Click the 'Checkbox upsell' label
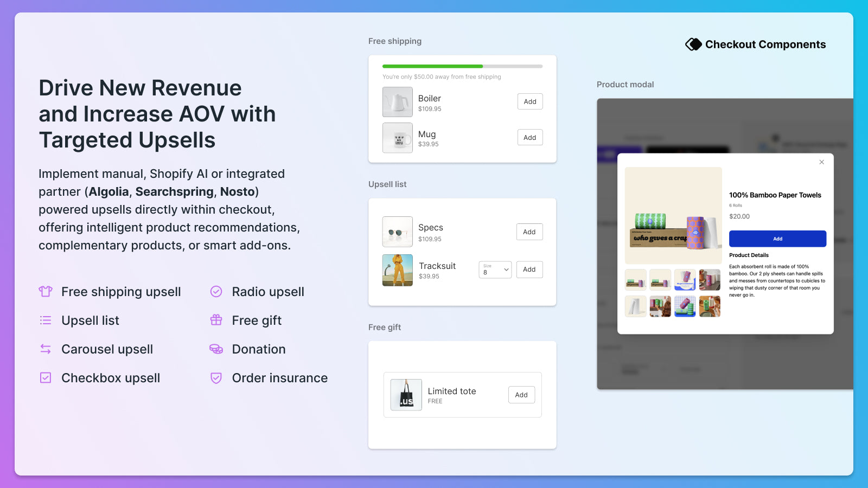868x488 pixels. (111, 378)
